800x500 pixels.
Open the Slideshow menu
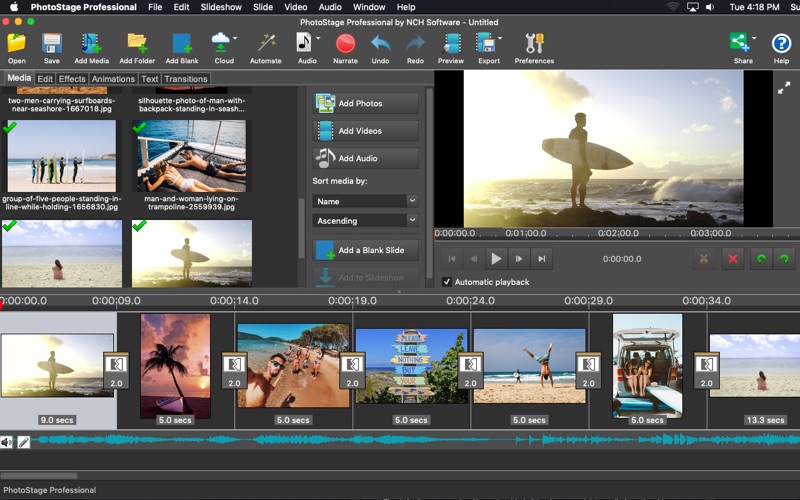(x=222, y=7)
